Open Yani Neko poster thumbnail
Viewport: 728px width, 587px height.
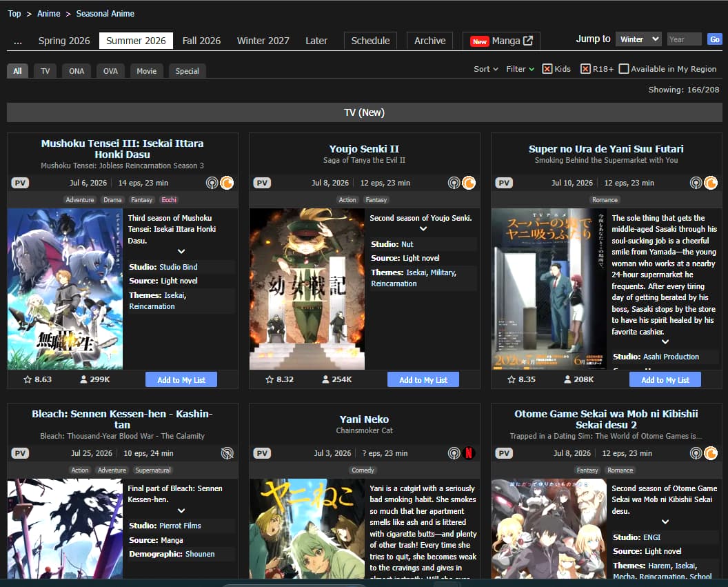click(307, 529)
